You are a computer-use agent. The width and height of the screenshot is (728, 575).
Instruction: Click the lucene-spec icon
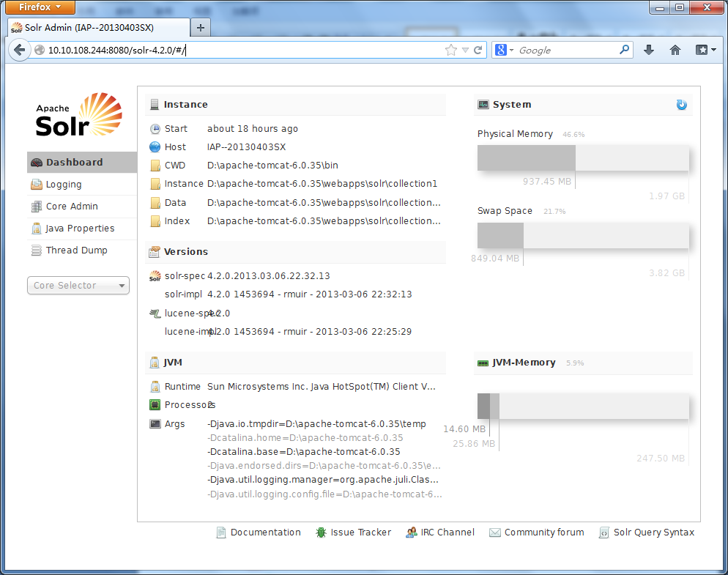click(155, 314)
